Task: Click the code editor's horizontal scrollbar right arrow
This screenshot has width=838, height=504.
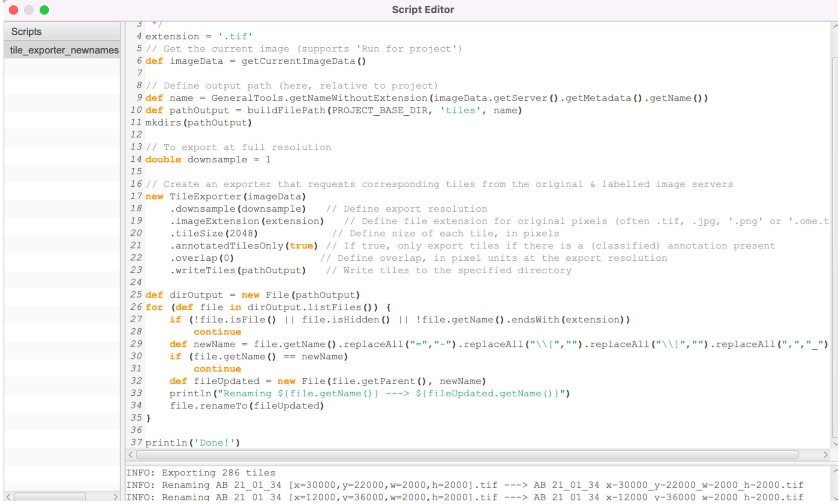Action: pos(825,455)
